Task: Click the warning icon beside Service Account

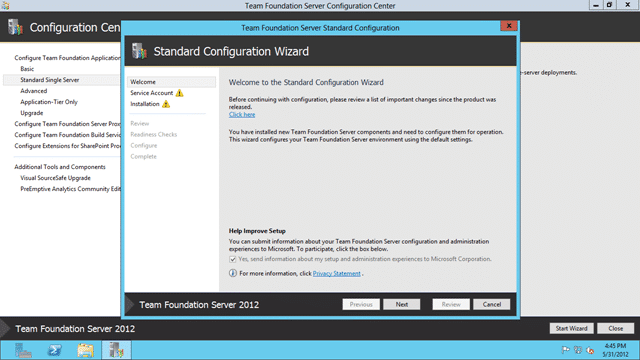Action: tap(180, 93)
